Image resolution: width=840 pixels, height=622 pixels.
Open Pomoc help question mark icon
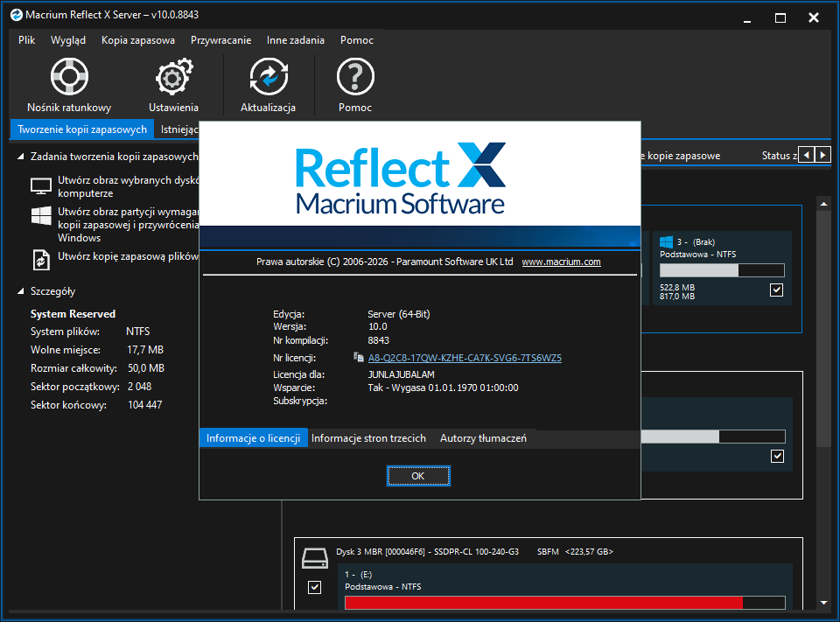355,86
